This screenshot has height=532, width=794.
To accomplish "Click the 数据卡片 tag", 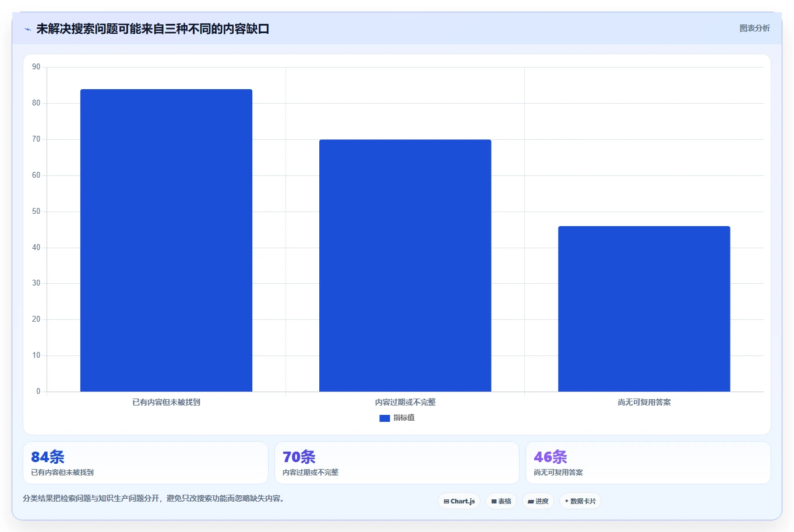I will (580, 501).
